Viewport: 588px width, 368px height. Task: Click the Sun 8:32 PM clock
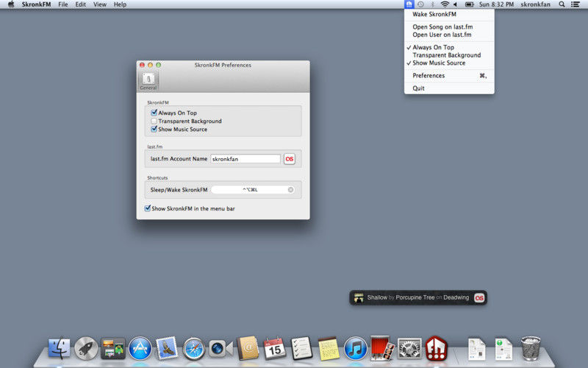pos(496,4)
